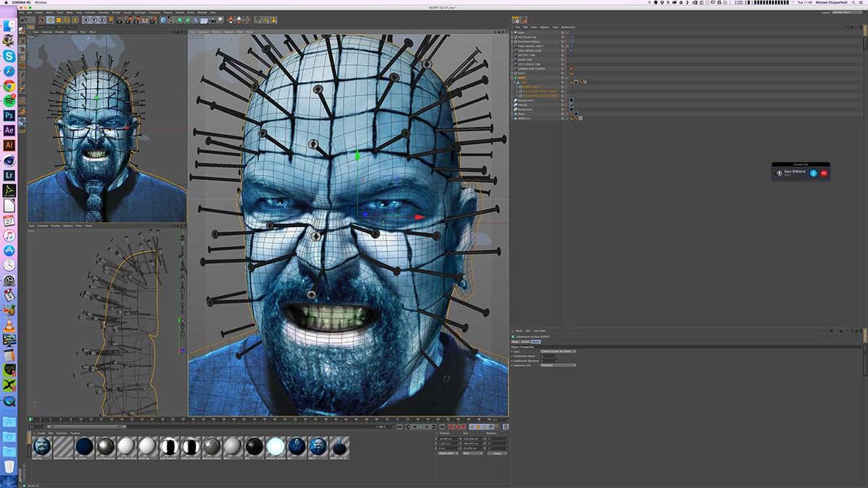
Task: Expand the HENRY object hierarchy in Object Manager
Action: [511, 78]
